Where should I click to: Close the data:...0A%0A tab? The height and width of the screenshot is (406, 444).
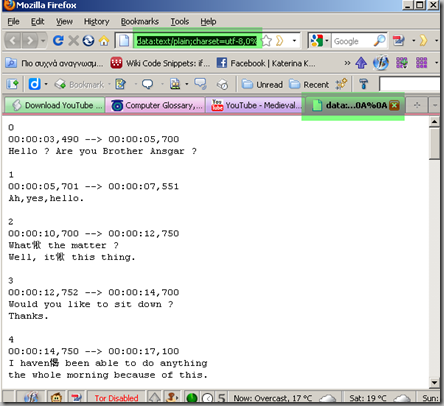coord(394,105)
